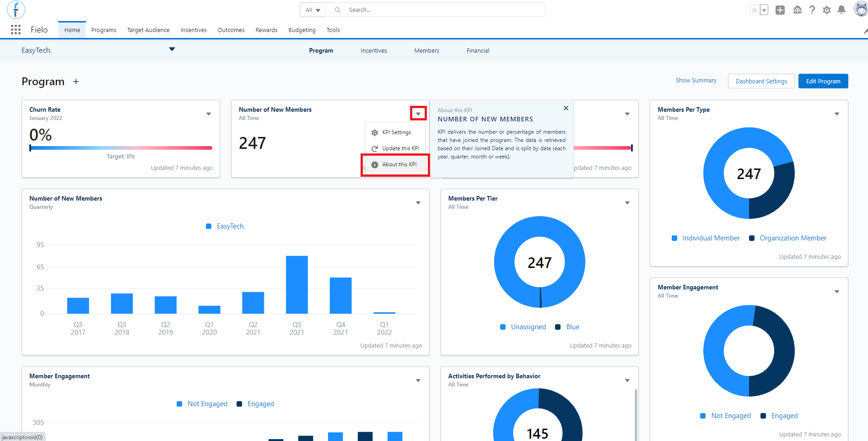The image size is (868, 441).
Task: Open quarterly Number of New Members card menu
Action: coord(418,203)
